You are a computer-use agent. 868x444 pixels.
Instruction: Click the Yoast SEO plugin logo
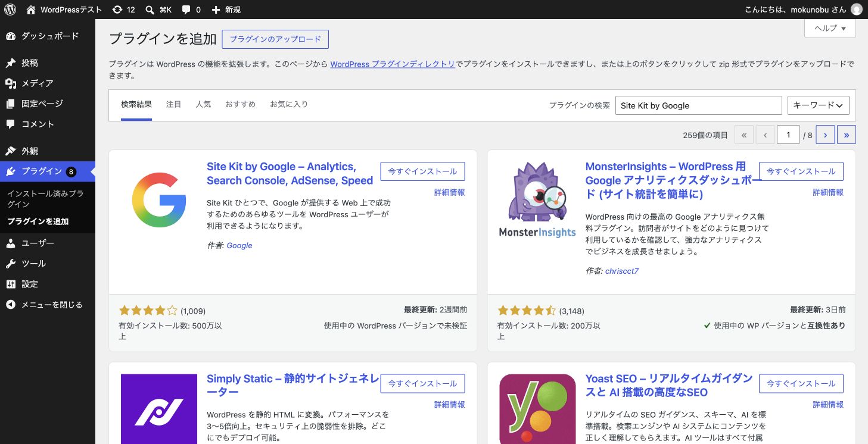click(537, 409)
